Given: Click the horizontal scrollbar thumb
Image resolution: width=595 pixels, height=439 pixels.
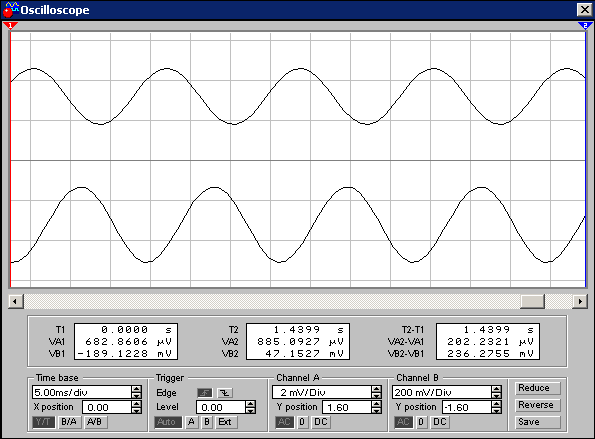Looking at the screenshot, I should pos(532,302).
